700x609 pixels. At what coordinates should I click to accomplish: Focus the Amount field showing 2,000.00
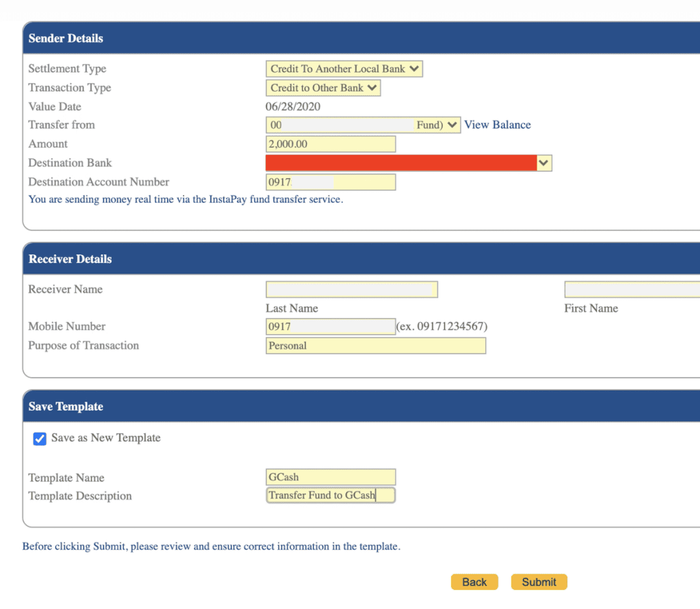330,144
